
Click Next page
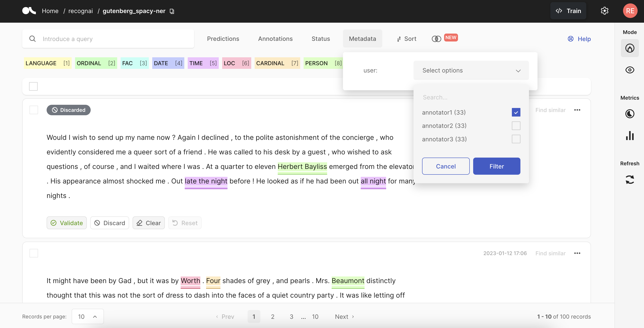pos(344,316)
